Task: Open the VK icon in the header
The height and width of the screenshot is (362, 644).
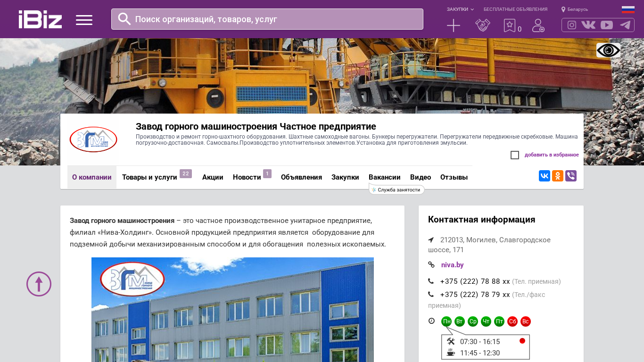Action: (588, 25)
